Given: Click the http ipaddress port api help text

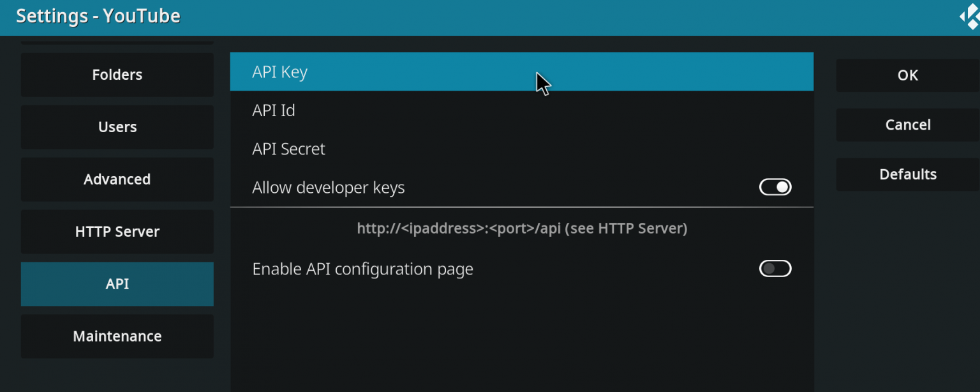Looking at the screenshot, I should (522, 228).
